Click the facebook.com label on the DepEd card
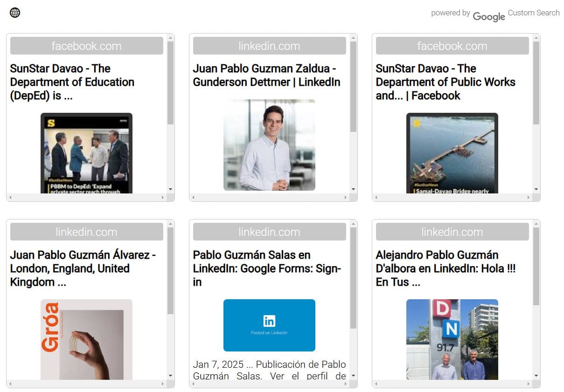Image resolution: width=564 pixels, height=392 pixels. [87, 46]
